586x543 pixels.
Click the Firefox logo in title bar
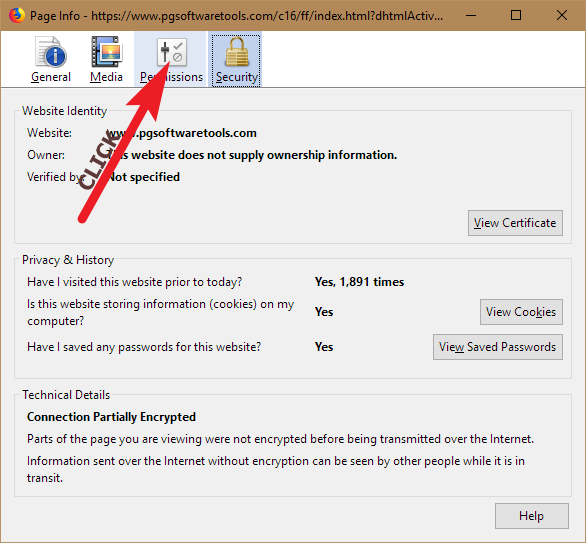16,15
